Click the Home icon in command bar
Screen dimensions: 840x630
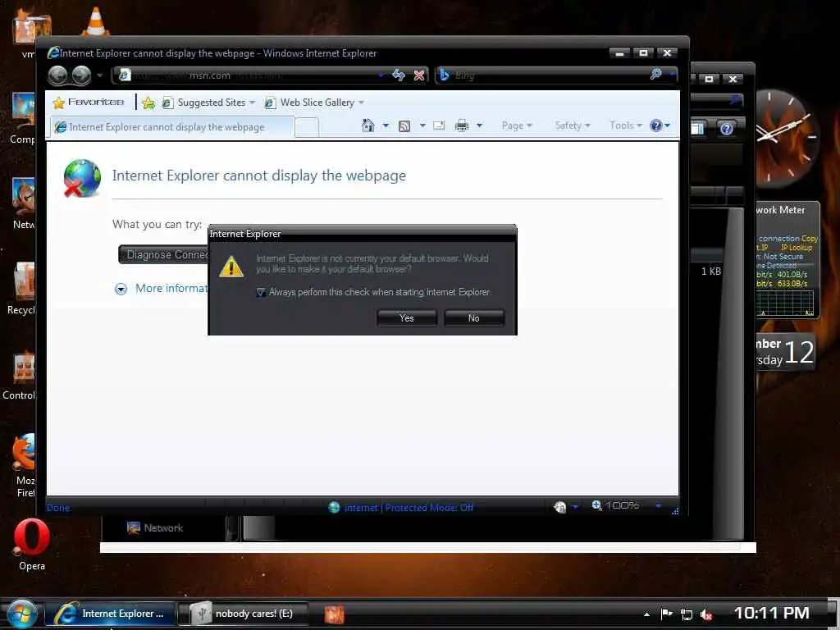368,126
